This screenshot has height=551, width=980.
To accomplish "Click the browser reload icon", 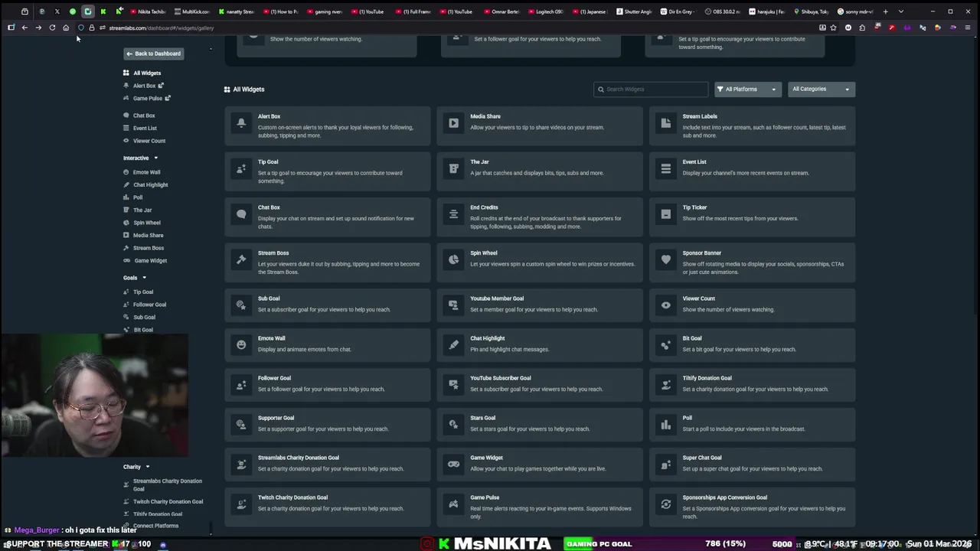I will click(x=52, y=28).
